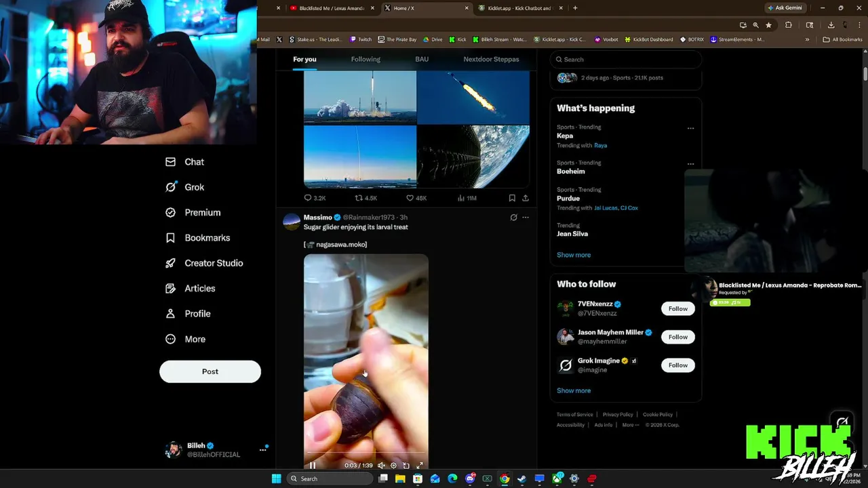Screen dimensions: 868x488
Task: Open video settings gear on sugar glider video
Action: coord(393,466)
